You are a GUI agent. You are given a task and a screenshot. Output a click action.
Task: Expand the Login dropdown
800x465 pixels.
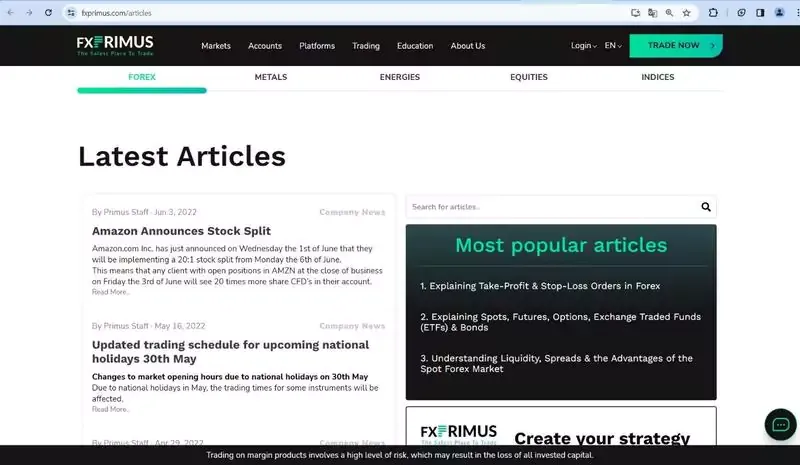pyautogui.click(x=584, y=45)
